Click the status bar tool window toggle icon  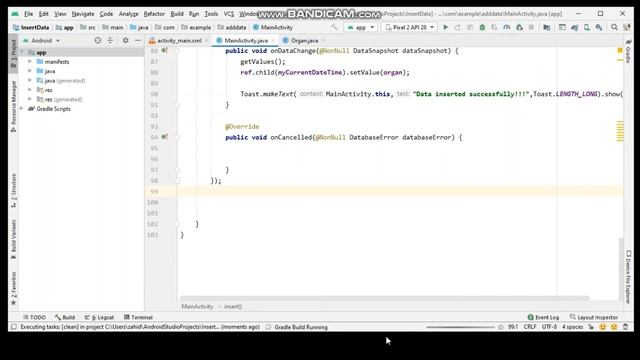pyautogui.click(x=14, y=327)
